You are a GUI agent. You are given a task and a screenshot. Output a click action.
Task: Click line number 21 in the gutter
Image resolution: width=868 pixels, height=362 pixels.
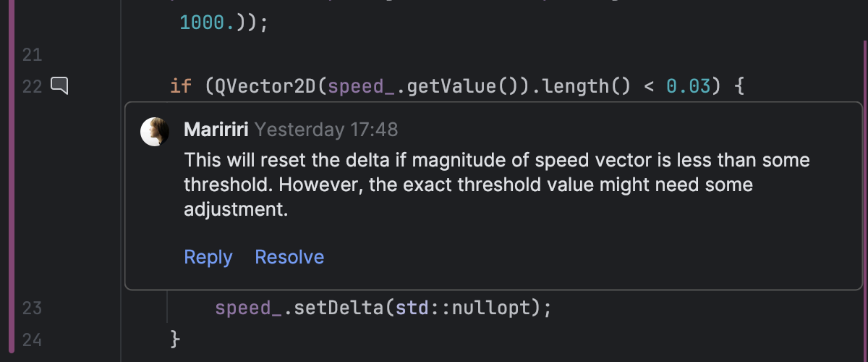(x=33, y=54)
